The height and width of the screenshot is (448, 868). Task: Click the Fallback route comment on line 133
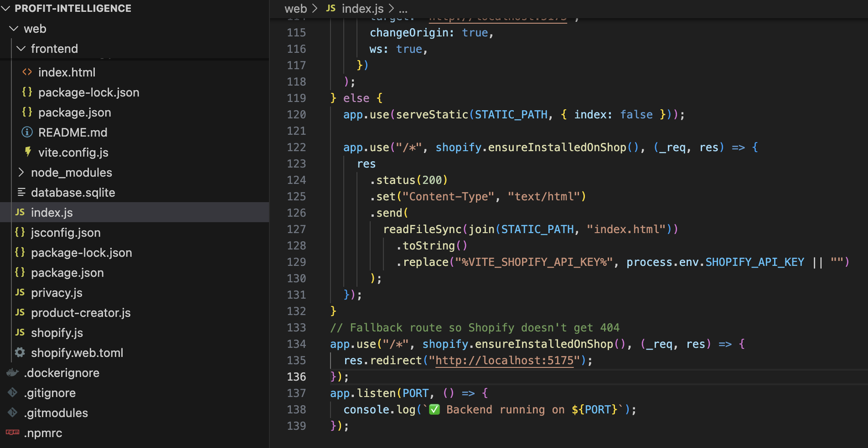pyautogui.click(x=475, y=328)
